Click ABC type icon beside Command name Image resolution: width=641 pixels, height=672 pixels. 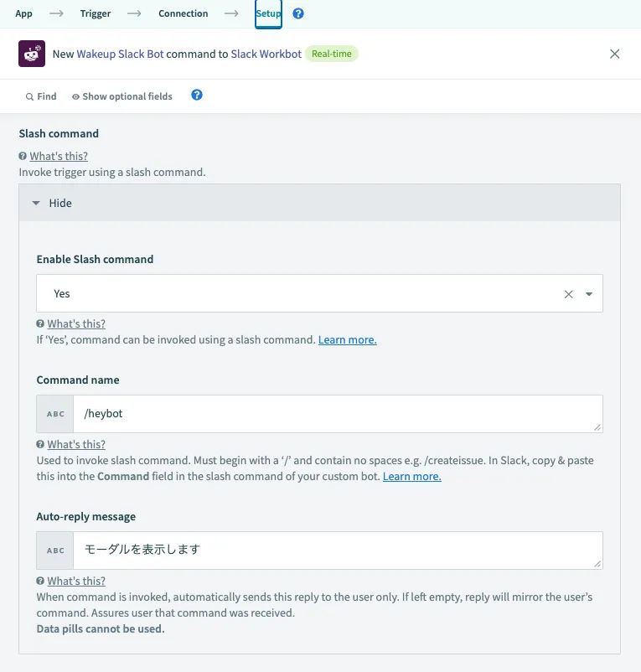point(55,414)
